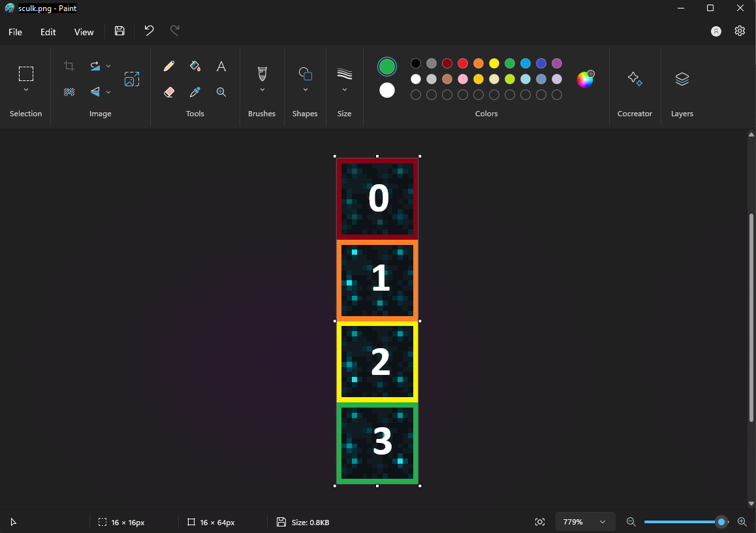Viewport: 756px width, 533px height.
Task: Open Paint settings gear
Action: 740,31
